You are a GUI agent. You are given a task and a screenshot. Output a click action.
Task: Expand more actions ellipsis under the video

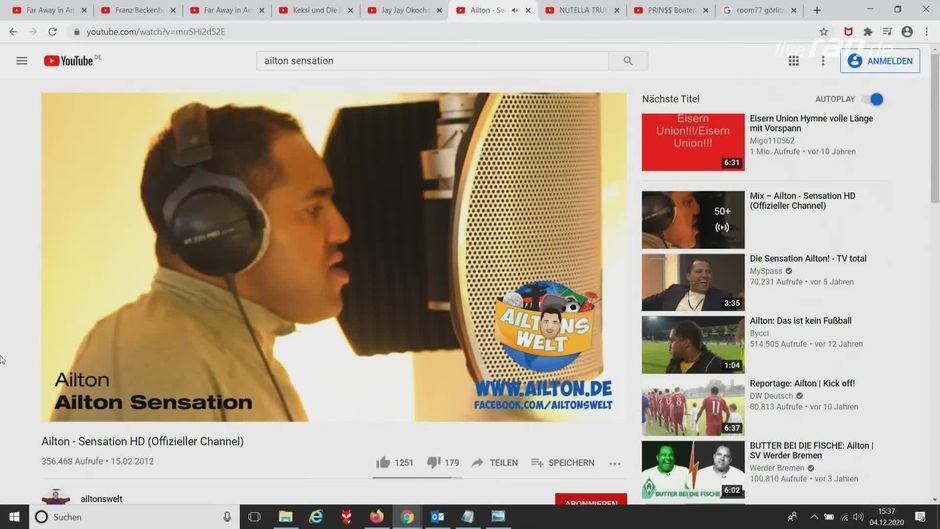click(x=614, y=463)
